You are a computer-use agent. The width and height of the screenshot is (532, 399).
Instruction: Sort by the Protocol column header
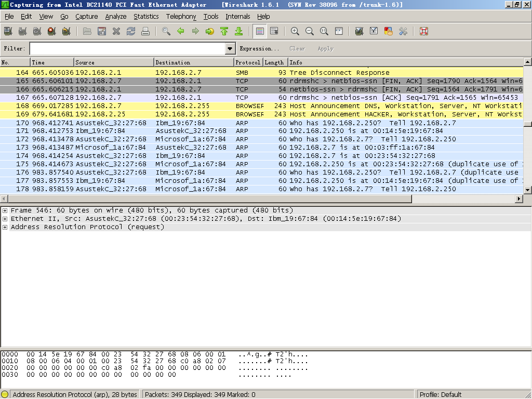click(x=248, y=62)
